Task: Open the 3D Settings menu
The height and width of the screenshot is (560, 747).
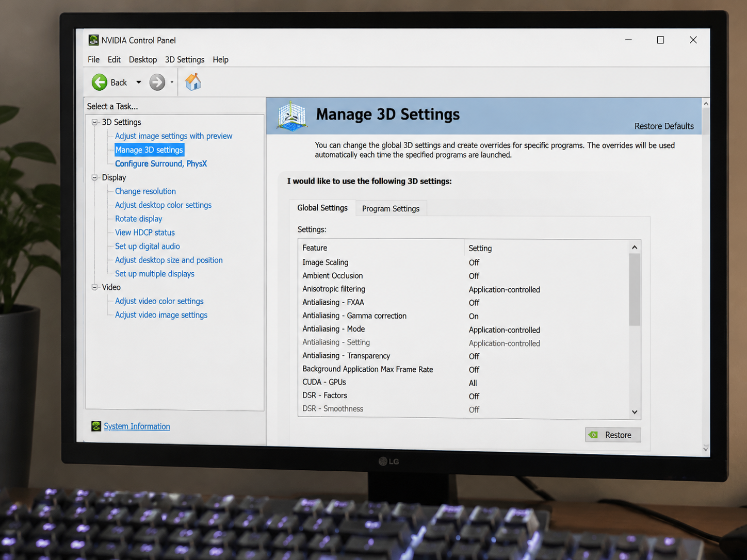Action: (185, 59)
